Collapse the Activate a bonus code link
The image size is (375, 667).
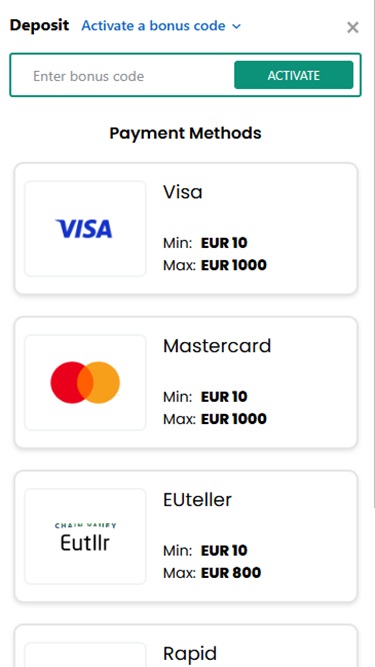pyautogui.click(x=161, y=26)
